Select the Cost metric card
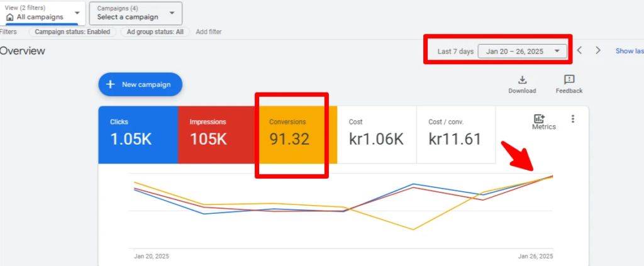Screen dimensions: 644x266 coord(376,135)
